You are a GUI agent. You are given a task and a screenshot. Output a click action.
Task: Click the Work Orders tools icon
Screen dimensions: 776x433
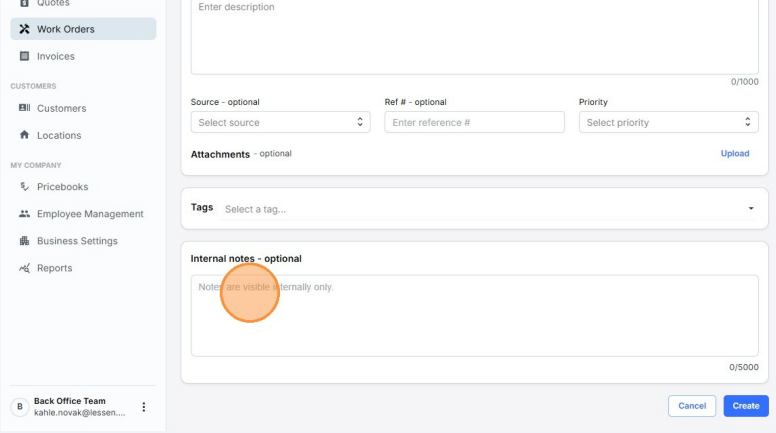pyautogui.click(x=24, y=29)
